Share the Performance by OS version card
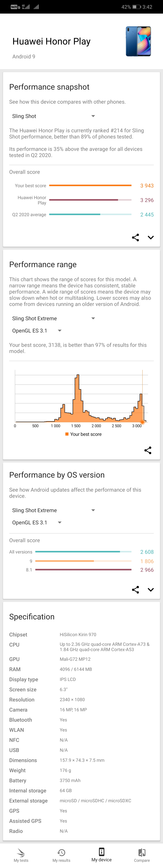 [135, 590]
